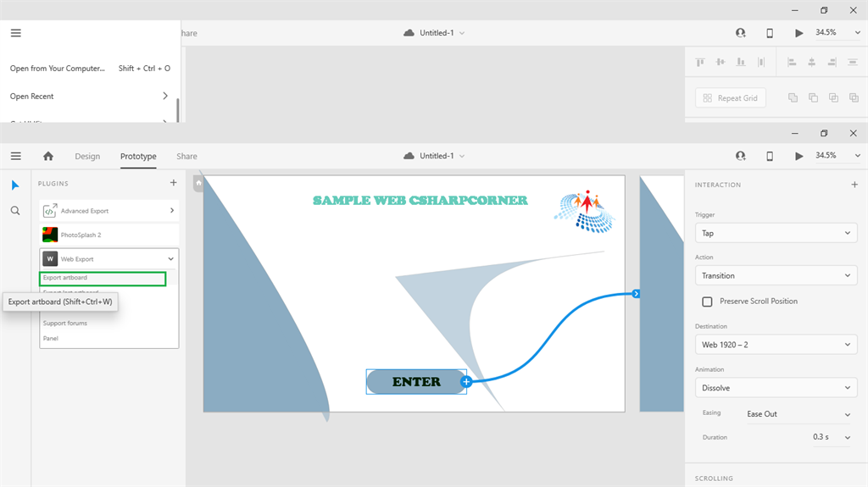Screen dimensions: 868x487
Task: Open the Trigger dropdown showing Tap
Action: pos(776,233)
